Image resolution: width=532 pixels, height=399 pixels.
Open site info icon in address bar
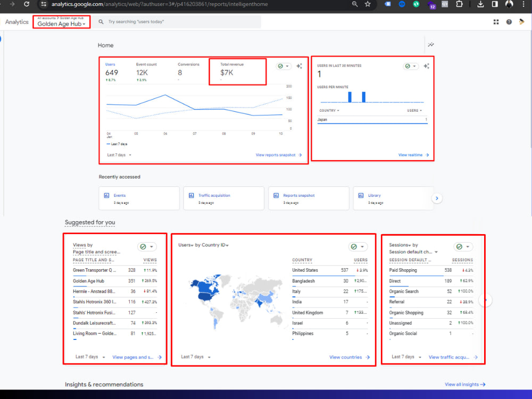click(44, 4)
